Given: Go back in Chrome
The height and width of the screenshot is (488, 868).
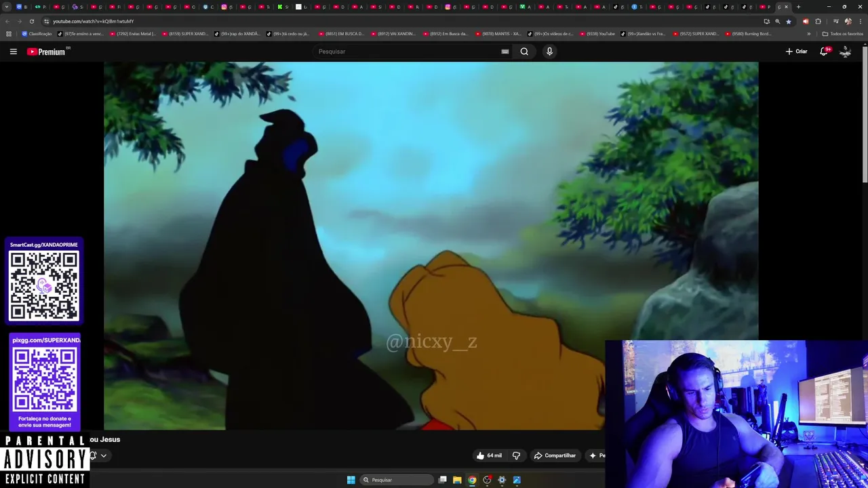Looking at the screenshot, I should coord(7,21).
